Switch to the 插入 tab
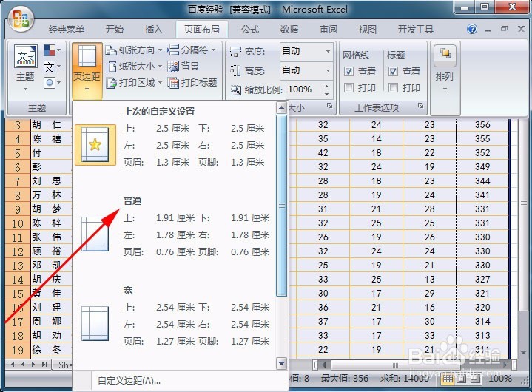The width and height of the screenshot is (532, 392). pyautogui.click(x=153, y=30)
